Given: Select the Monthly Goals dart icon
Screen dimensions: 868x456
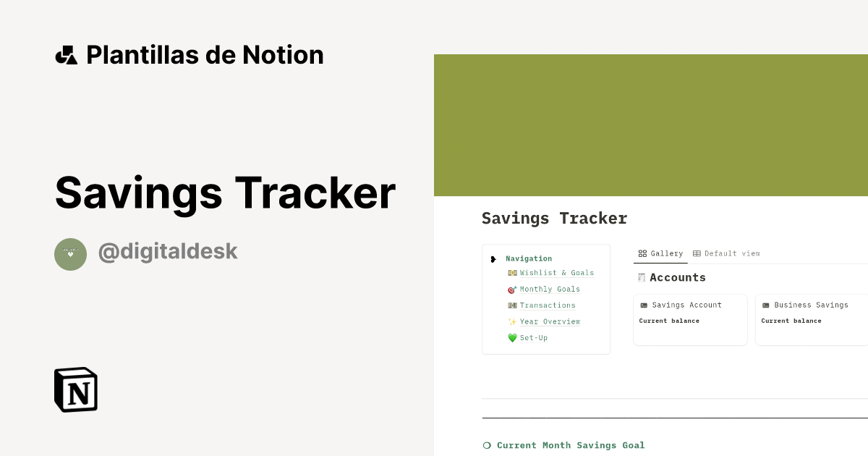Looking at the screenshot, I should pyautogui.click(x=511, y=289).
